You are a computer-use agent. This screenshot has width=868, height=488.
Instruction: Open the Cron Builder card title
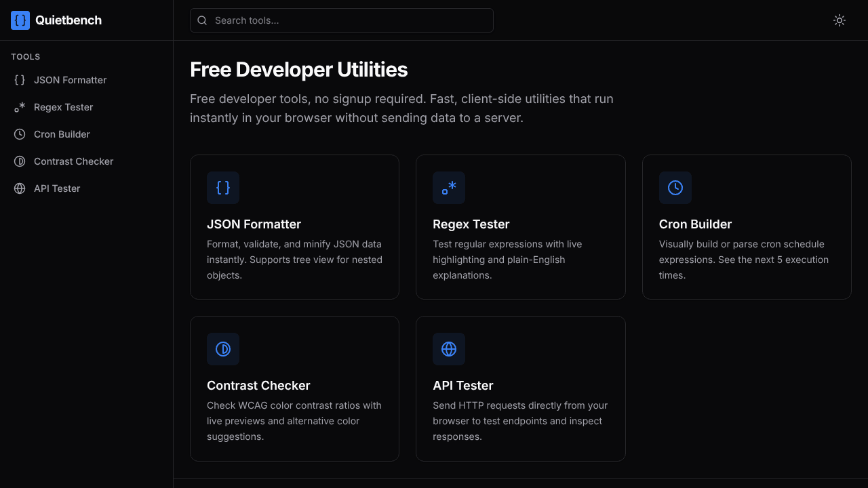click(696, 224)
